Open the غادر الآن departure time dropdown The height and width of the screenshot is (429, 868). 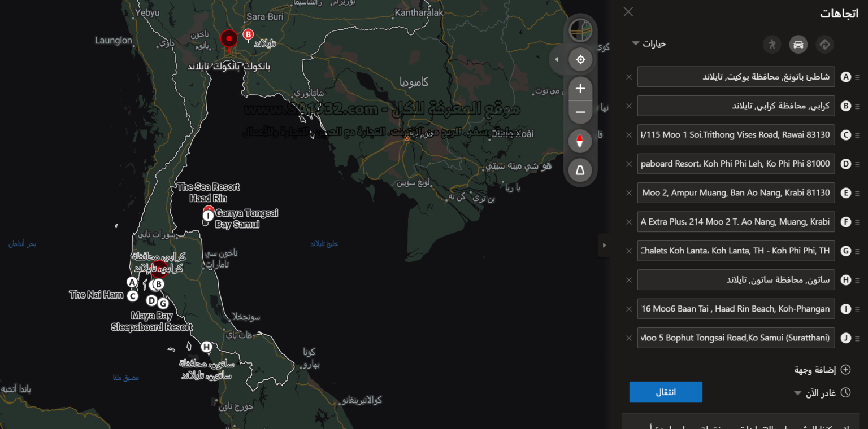pyautogui.click(x=823, y=393)
